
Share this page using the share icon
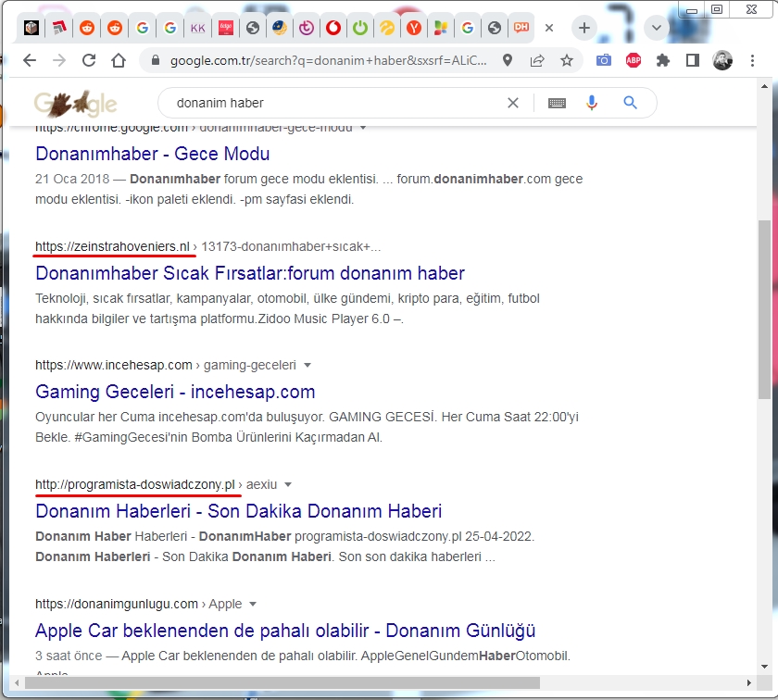tap(537, 60)
